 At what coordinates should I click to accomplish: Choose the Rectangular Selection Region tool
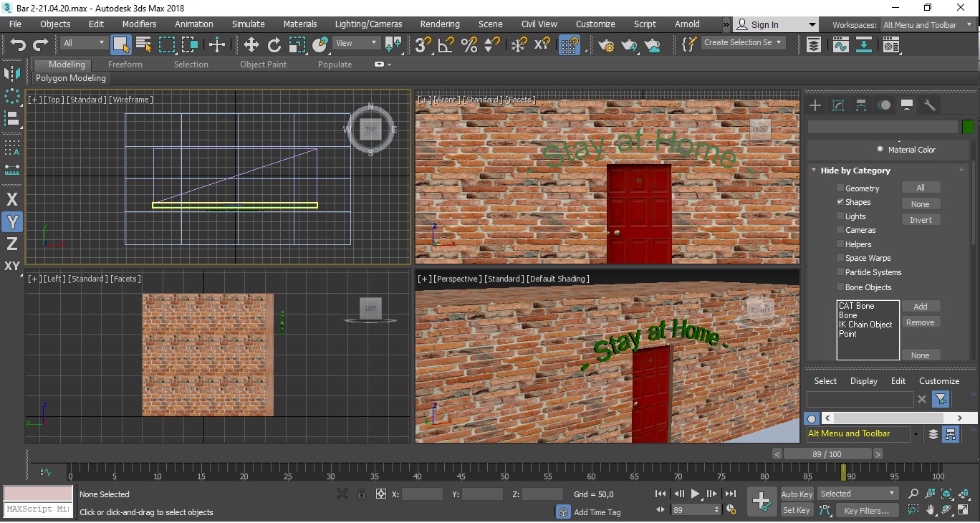[167, 44]
